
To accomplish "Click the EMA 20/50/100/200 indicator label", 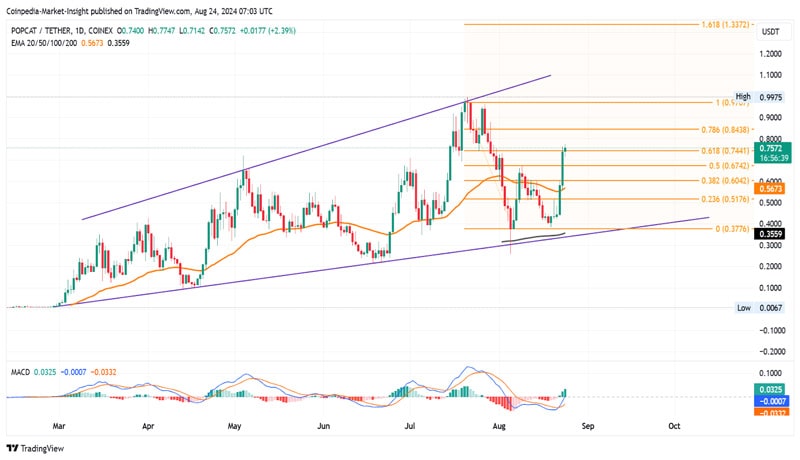I will coord(44,43).
